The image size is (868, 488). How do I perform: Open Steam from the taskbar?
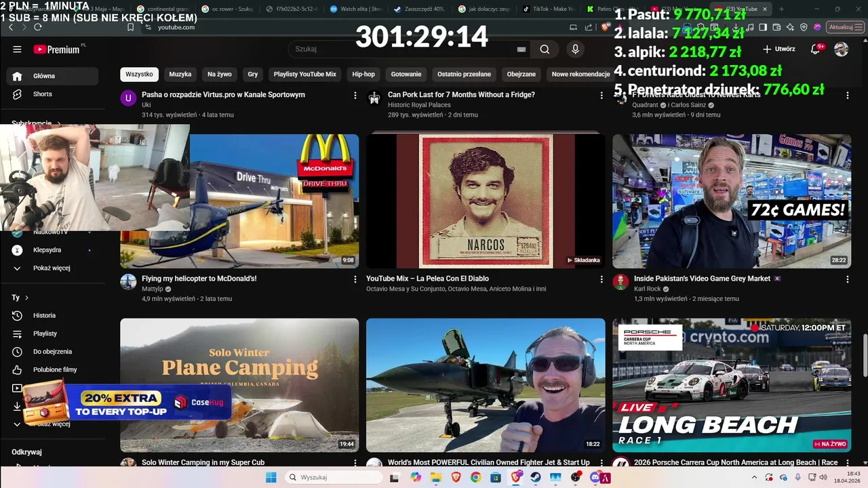pos(536,477)
